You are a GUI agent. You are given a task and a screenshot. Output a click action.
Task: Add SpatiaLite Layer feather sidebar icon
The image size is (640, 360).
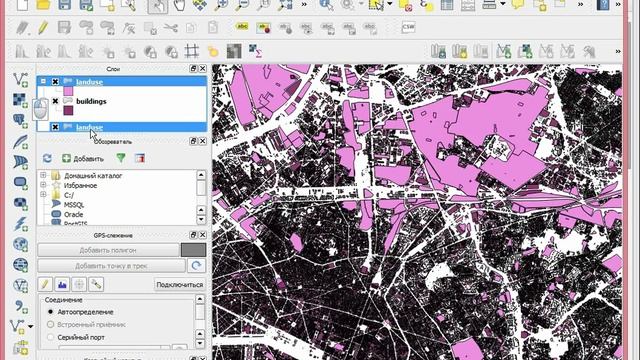point(20,141)
